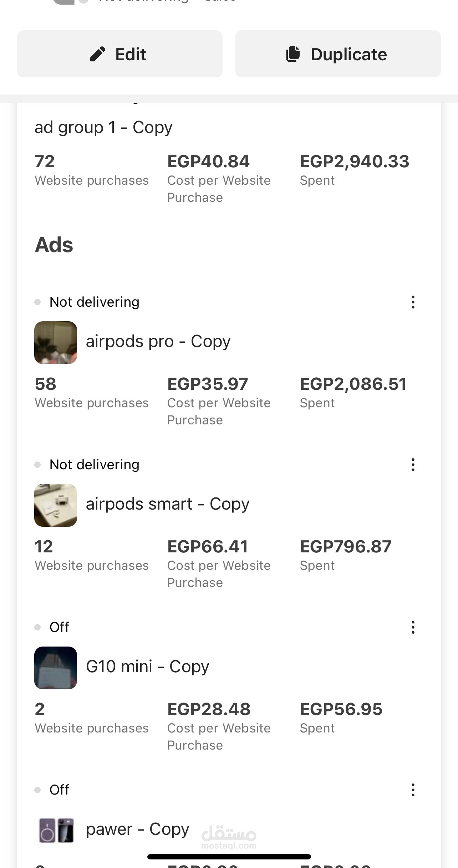Screen dimensions: 458x868
Task: Show more options for pawer - Copy
Action: click(413, 790)
